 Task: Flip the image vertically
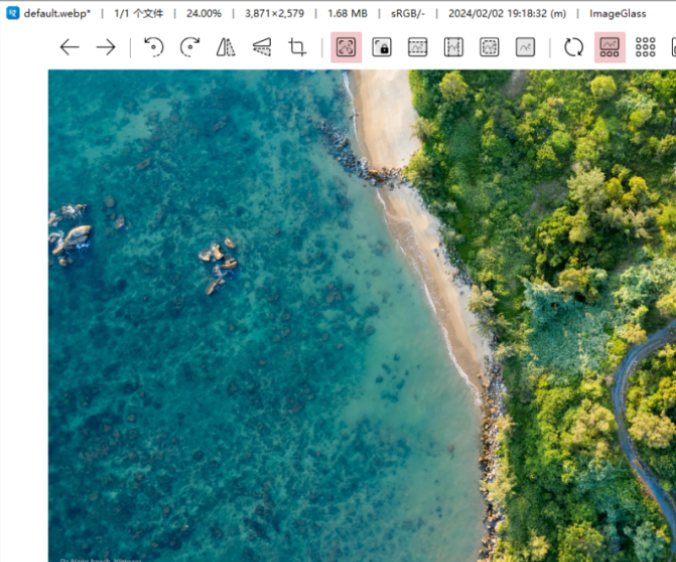click(262, 47)
